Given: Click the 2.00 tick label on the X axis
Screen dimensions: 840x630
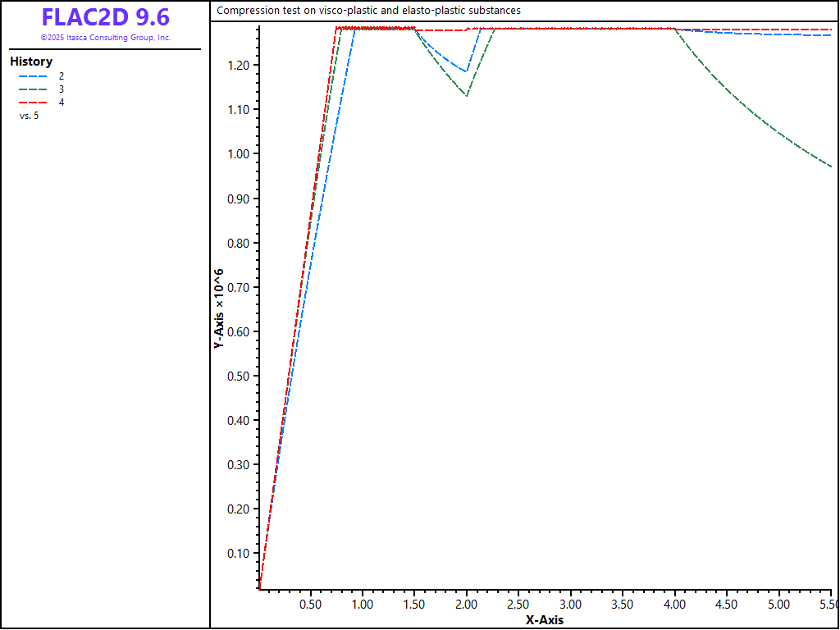Looking at the screenshot, I should click(x=466, y=605).
